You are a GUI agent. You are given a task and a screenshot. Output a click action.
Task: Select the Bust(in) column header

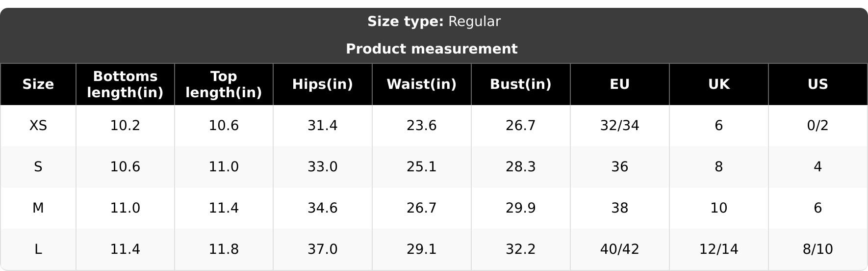[x=521, y=84]
